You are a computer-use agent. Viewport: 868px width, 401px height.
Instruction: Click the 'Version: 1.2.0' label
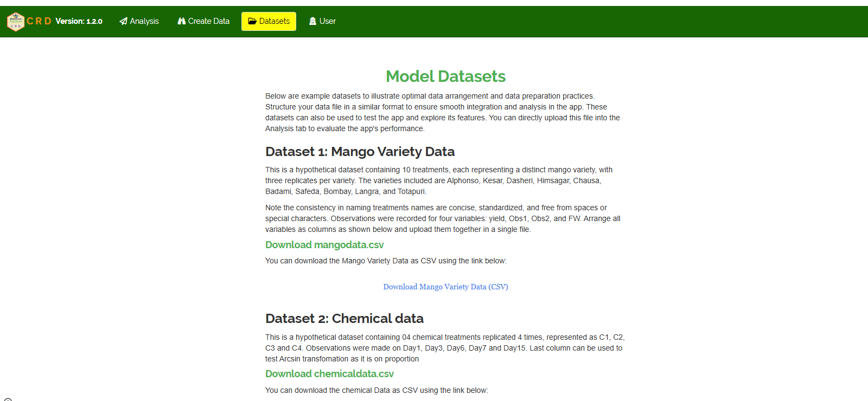pyautogui.click(x=79, y=21)
